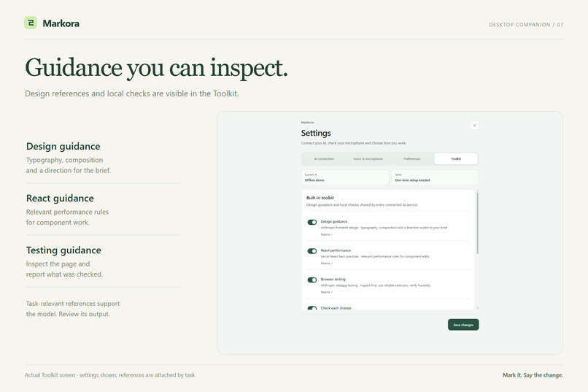Disable the React performance switch
The width and height of the screenshot is (588, 392).
tap(312, 251)
